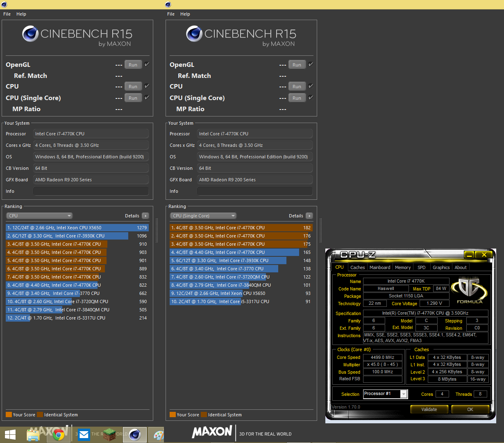Click the right Cinebench window title icon
The width and height of the screenshot is (504, 443).
click(168, 5)
